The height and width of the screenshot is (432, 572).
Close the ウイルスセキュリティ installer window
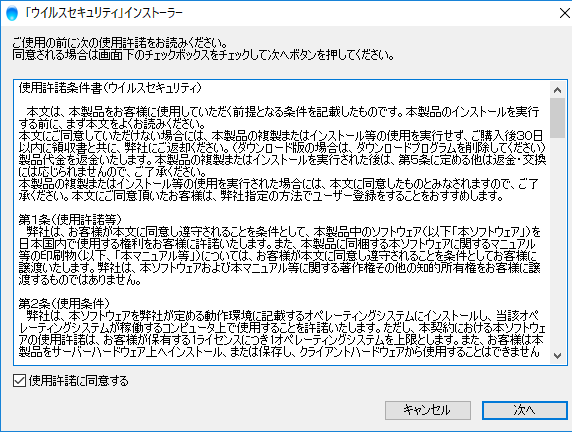point(564,13)
